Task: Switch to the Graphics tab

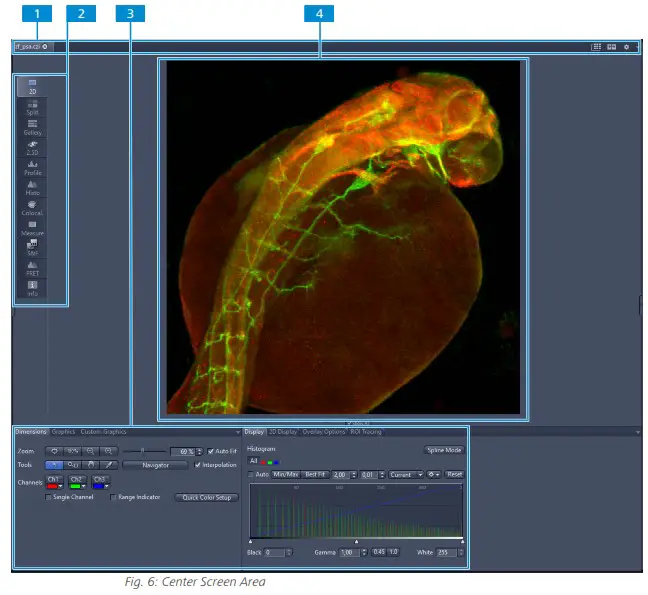Action: click(63, 432)
